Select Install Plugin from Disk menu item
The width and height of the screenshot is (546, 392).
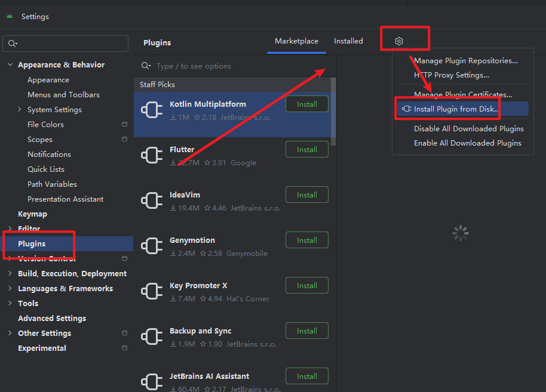click(456, 109)
